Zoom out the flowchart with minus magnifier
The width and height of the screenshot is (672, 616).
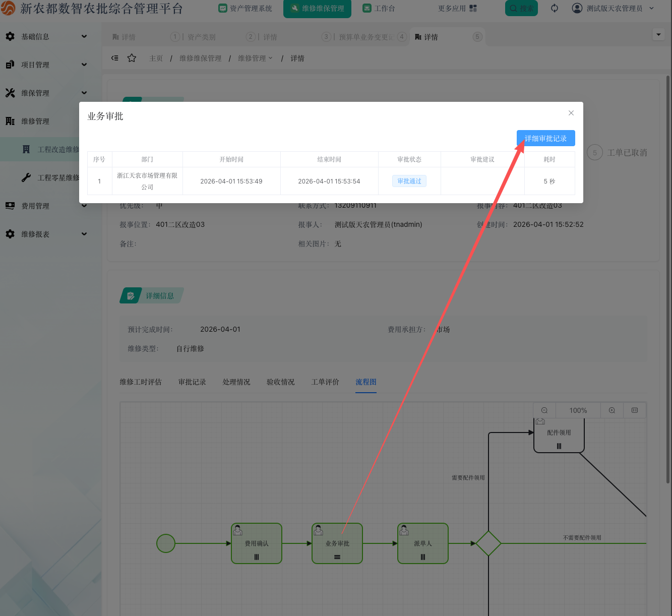coord(544,410)
